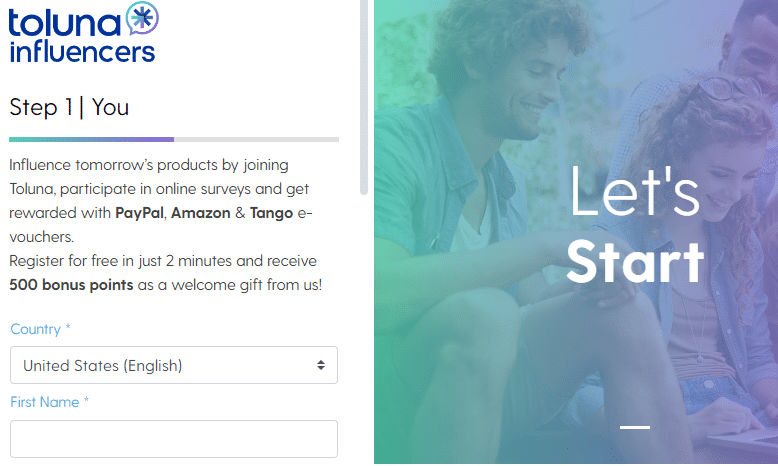
Task: Click the unfilled gray part of the progress bar
Action: tap(256, 139)
